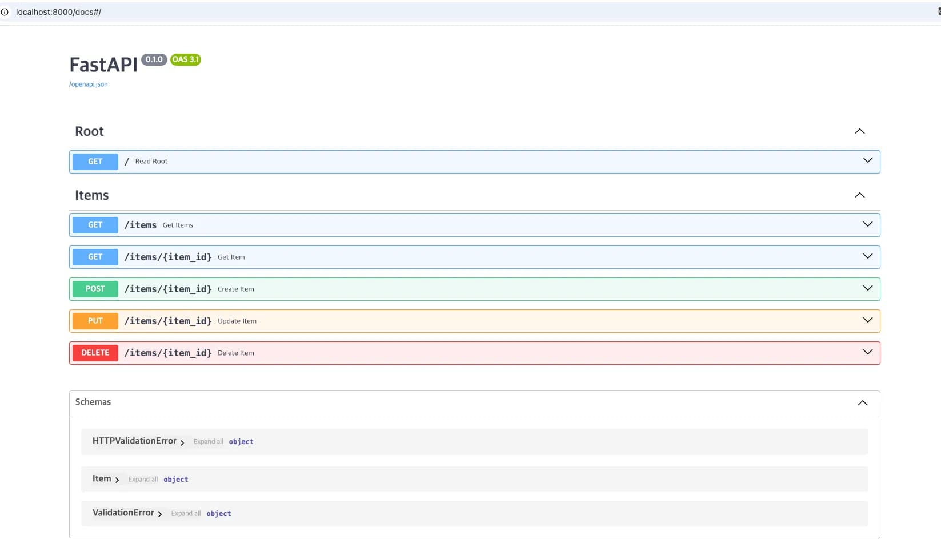This screenshot has width=941, height=560.
Task: Collapse the Items section chevron
Action: click(x=859, y=195)
